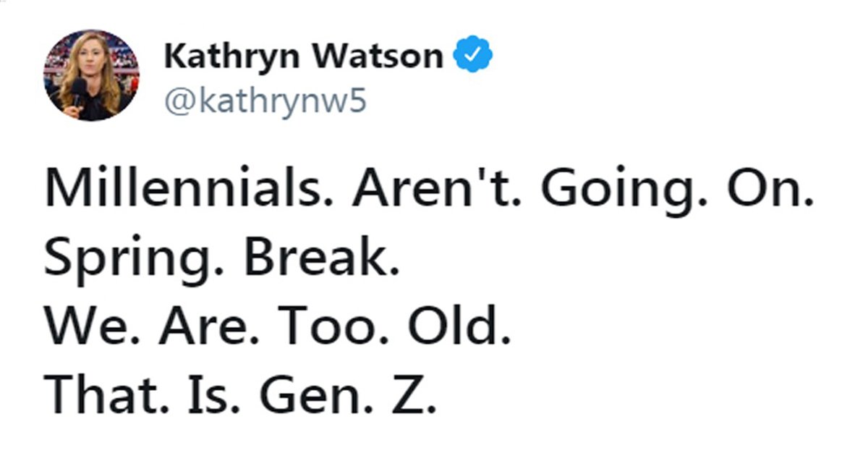Viewport: 868px width, 456px height.
Task: Click the word "Are." in the tweet
Action: [209, 326]
